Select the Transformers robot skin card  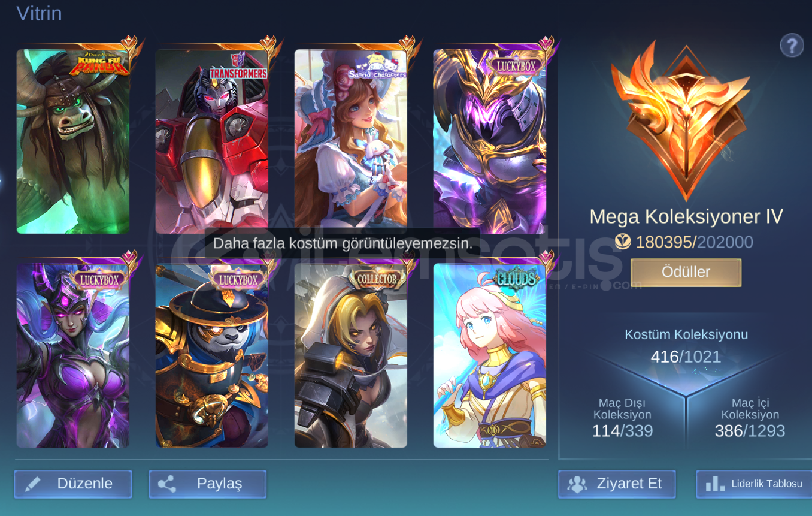212,141
